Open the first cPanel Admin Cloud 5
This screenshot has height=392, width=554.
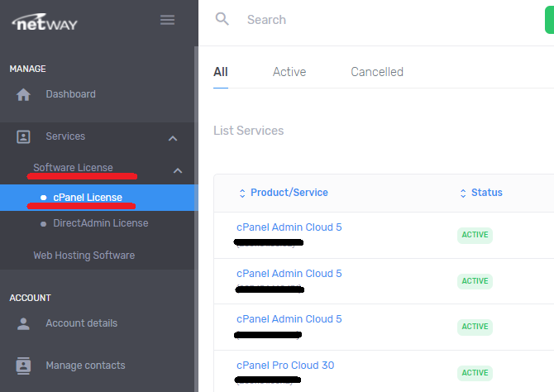[289, 227]
